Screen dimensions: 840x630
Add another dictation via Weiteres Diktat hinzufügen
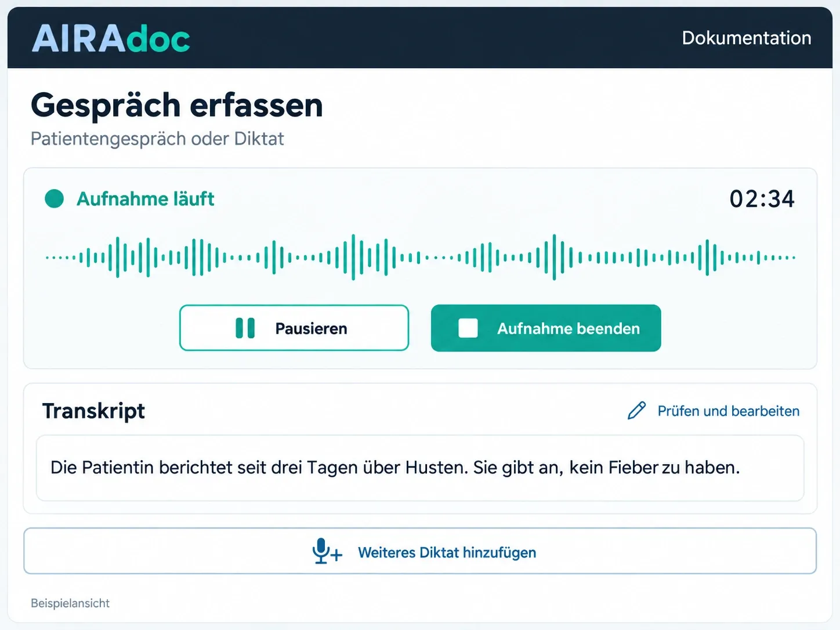tap(420, 551)
